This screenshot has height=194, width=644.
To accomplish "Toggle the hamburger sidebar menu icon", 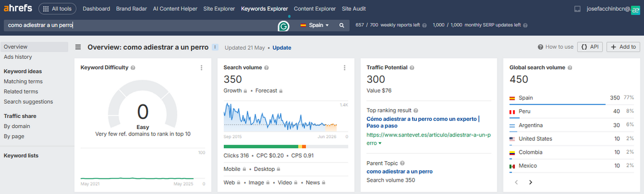I will pyautogui.click(x=78, y=47).
